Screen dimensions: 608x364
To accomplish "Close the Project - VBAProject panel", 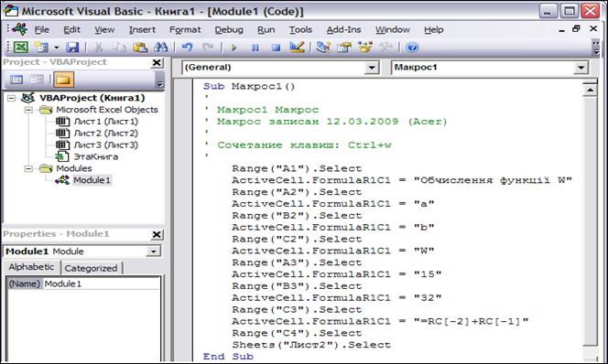I will coord(157,62).
